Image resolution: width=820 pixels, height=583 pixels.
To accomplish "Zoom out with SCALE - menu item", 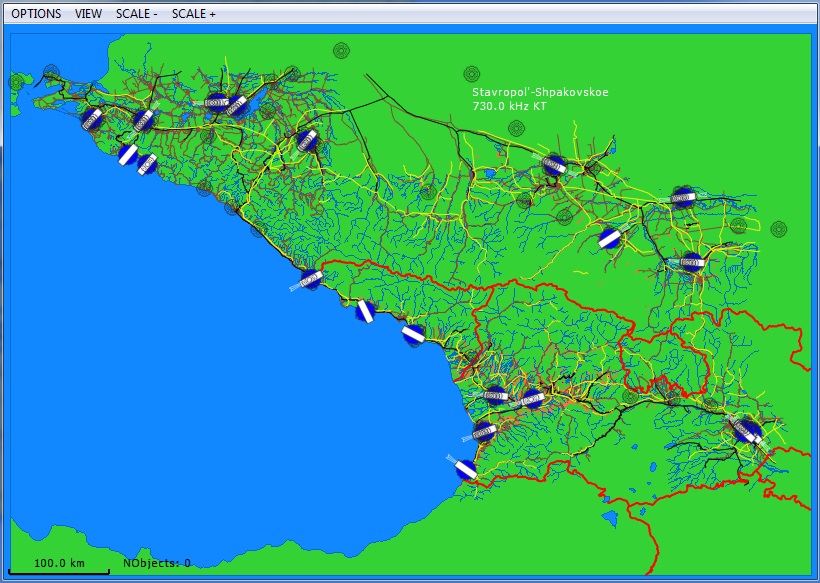I will coord(136,14).
